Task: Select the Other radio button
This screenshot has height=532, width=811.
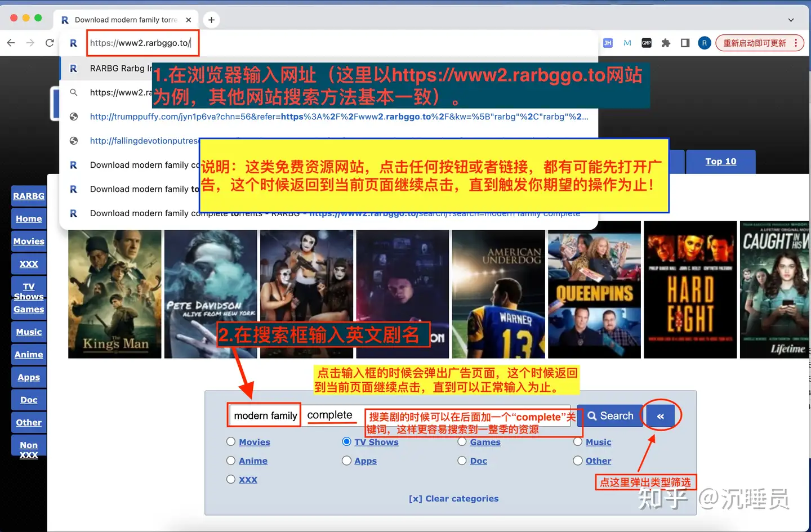Action: pyautogui.click(x=578, y=461)
